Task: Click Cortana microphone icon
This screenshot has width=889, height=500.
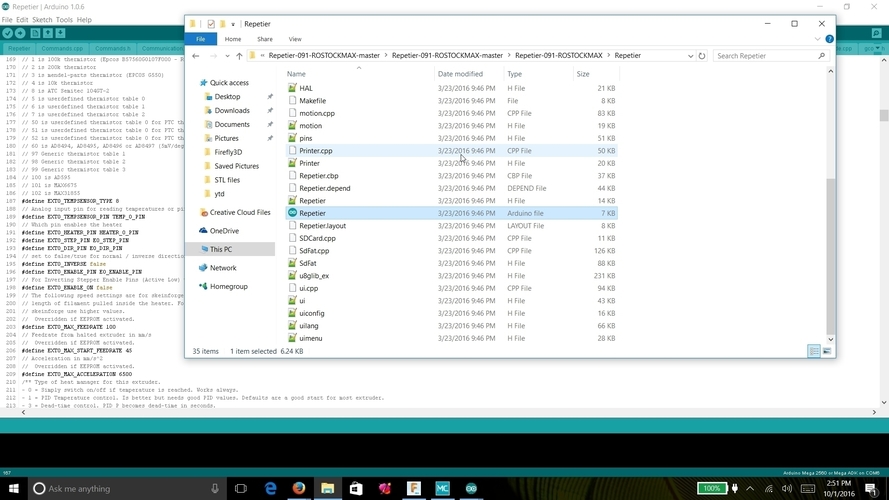Action: [215, 488]
